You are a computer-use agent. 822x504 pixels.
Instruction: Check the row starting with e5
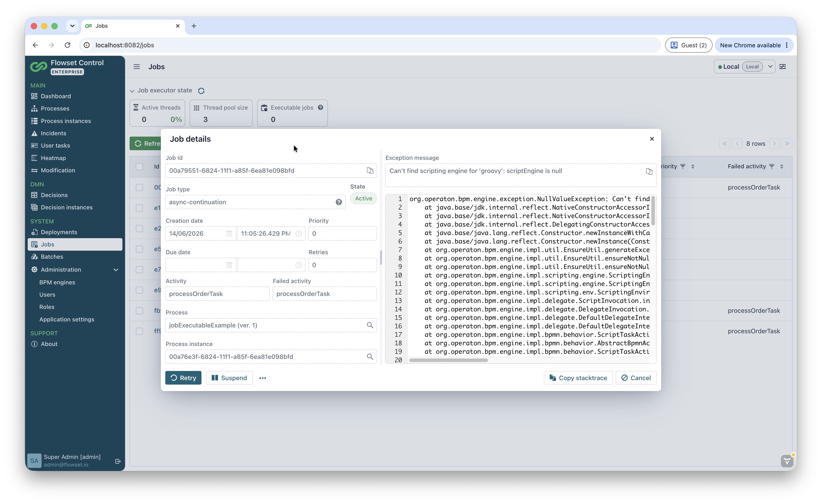pyautogui.click(x=139, y=249)
